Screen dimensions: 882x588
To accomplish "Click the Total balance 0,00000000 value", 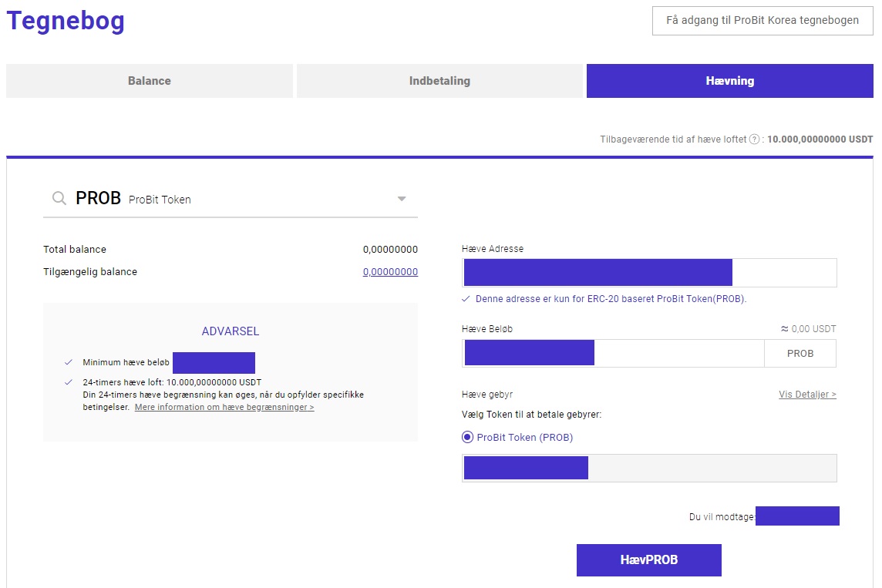I will tap(390, 250).
